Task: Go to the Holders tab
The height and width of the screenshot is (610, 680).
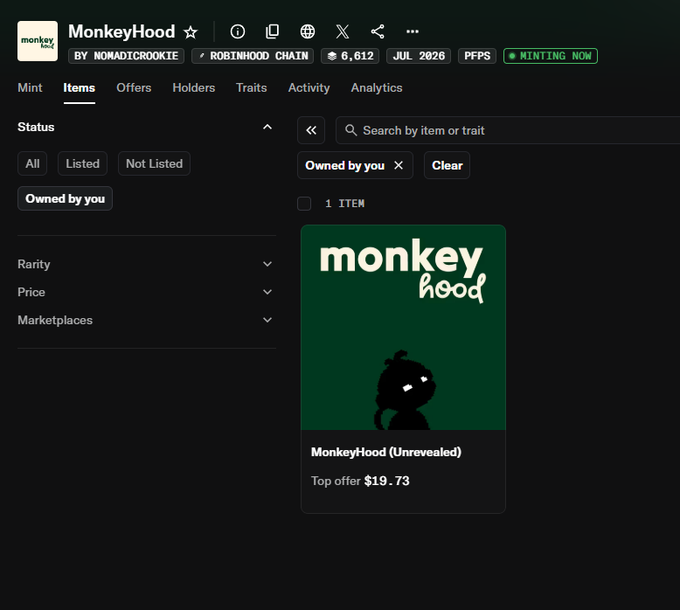Action: coord(193,88)
